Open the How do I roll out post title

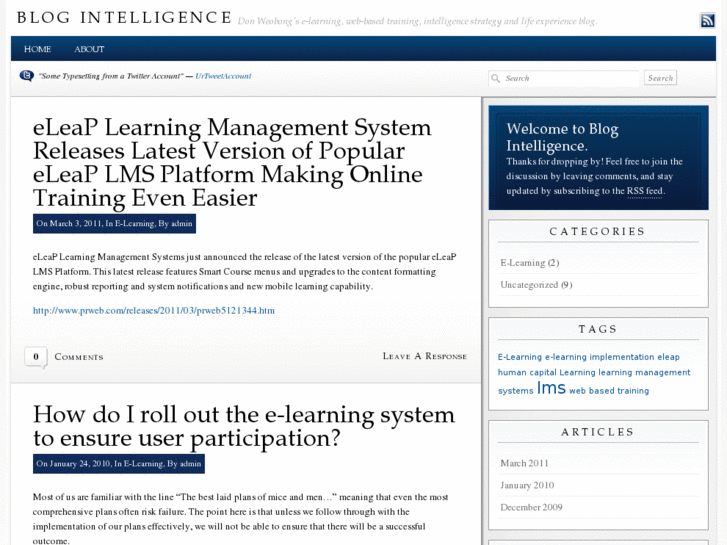point(244,426)
